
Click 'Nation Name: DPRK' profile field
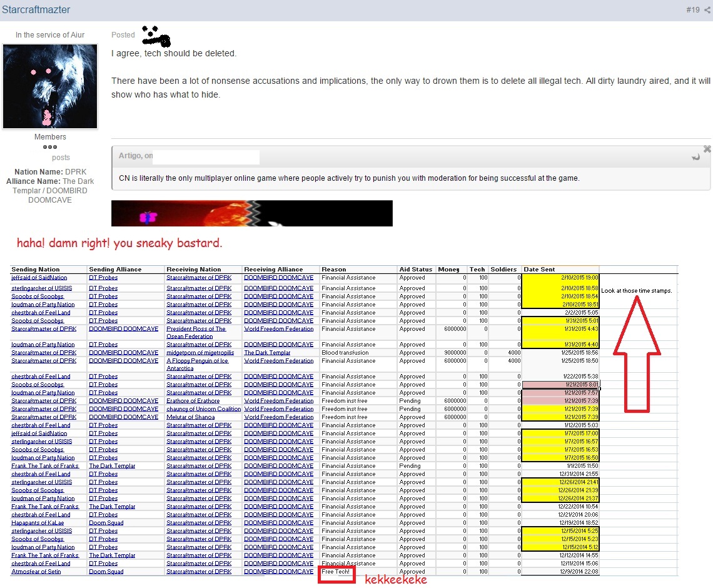pos(50,171)
